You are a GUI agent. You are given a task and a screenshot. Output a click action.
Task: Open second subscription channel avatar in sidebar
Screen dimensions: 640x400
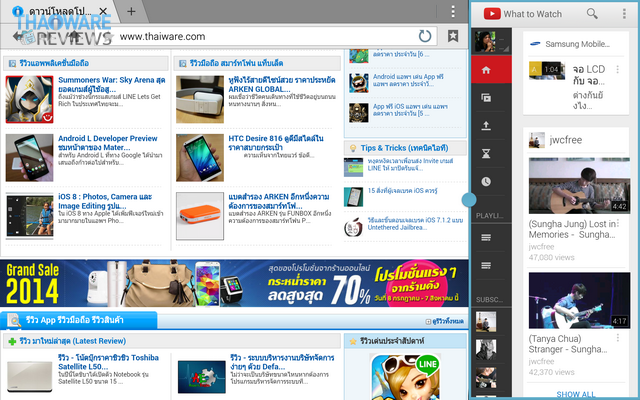click(x=486, y=350)
